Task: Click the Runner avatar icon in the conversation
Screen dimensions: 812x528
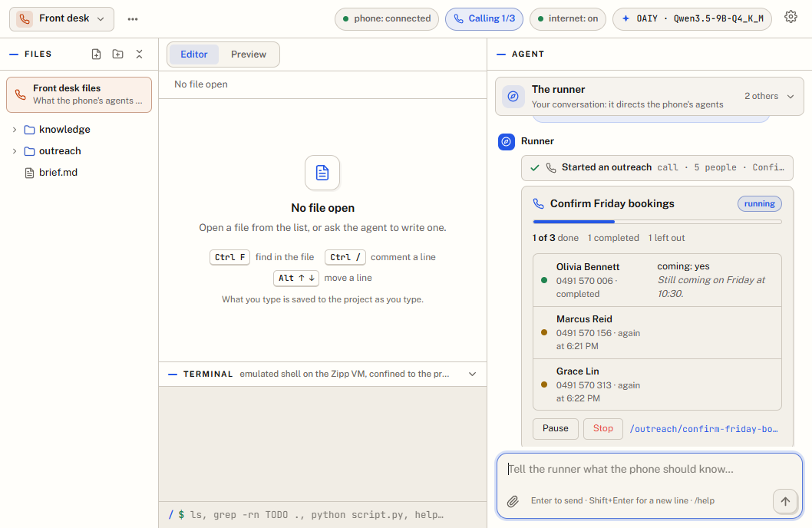Action: 507,141
